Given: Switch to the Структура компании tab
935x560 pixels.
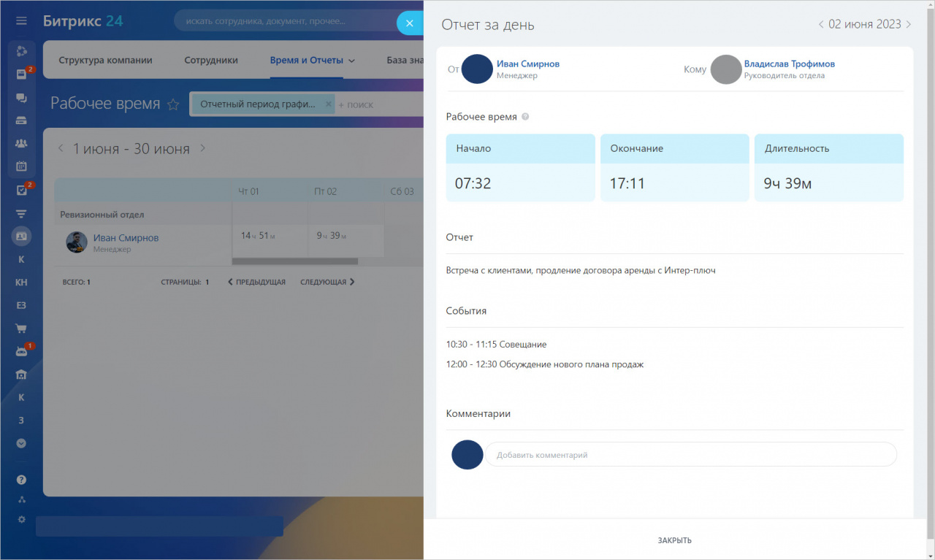Looking at the screenshot, I should (105, 61).
